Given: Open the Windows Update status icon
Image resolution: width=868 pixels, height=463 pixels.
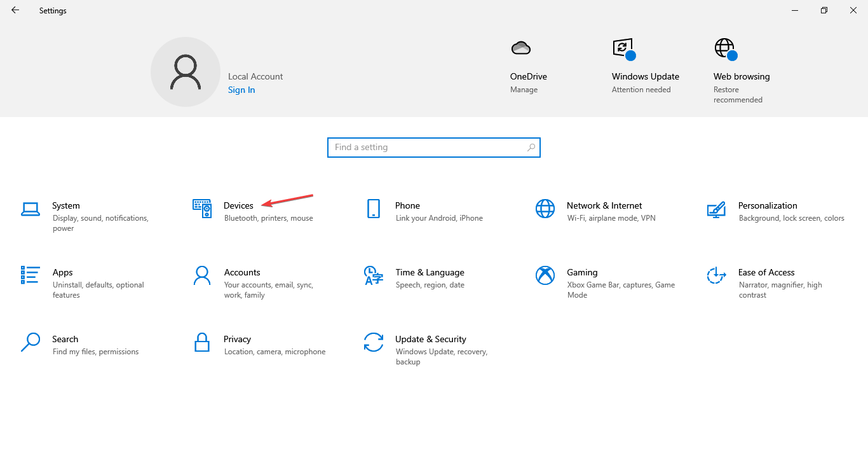Looking at the screenshot, I should [x=623, y=48].
